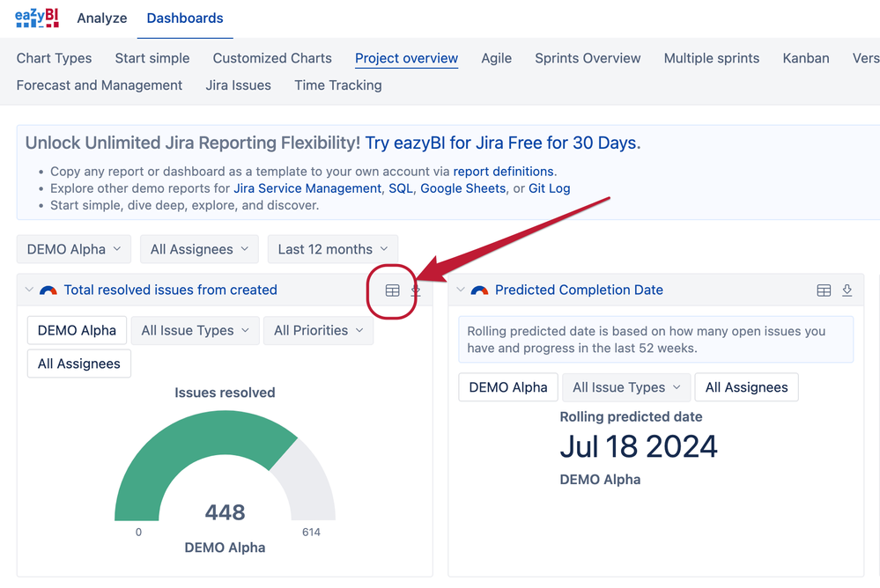Open the Jira Issues tab
The width and height of the screenshot is (880, 588).
(238, 85)
